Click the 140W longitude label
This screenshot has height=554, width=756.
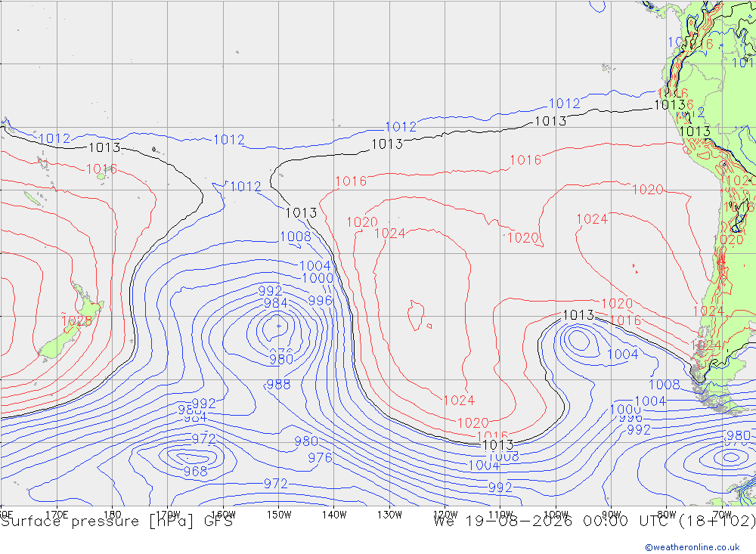tap(334, 515)
